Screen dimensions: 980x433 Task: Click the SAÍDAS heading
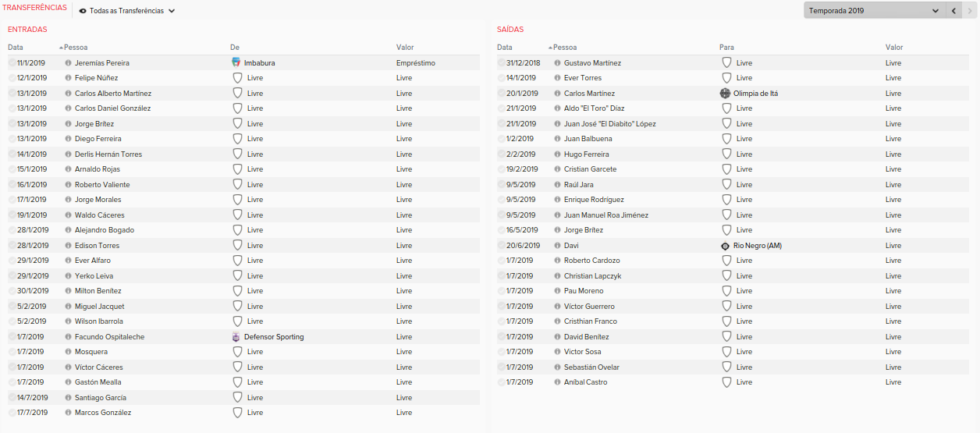click(x=510, y=30)
